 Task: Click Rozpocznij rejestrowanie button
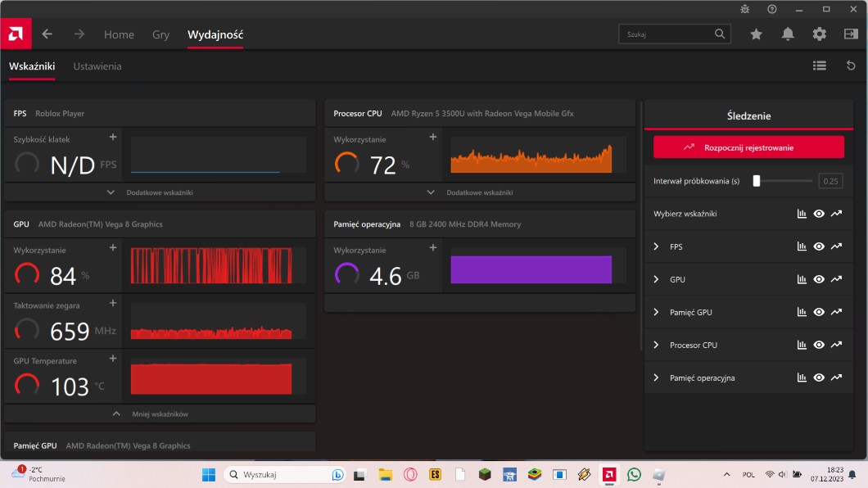(x=748, y=147)
